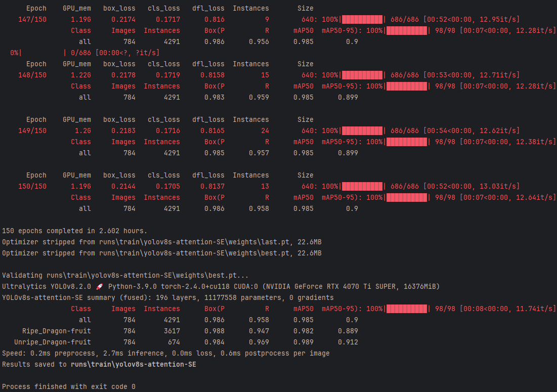
Task: Click the validation progress bar beside 11.74it/s
Action: [407, 309]
